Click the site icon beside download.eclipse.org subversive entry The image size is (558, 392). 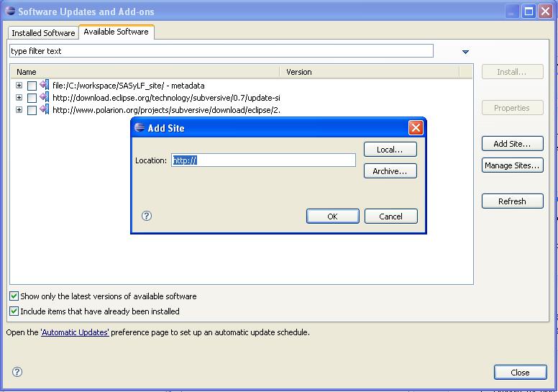click(45, 98)
